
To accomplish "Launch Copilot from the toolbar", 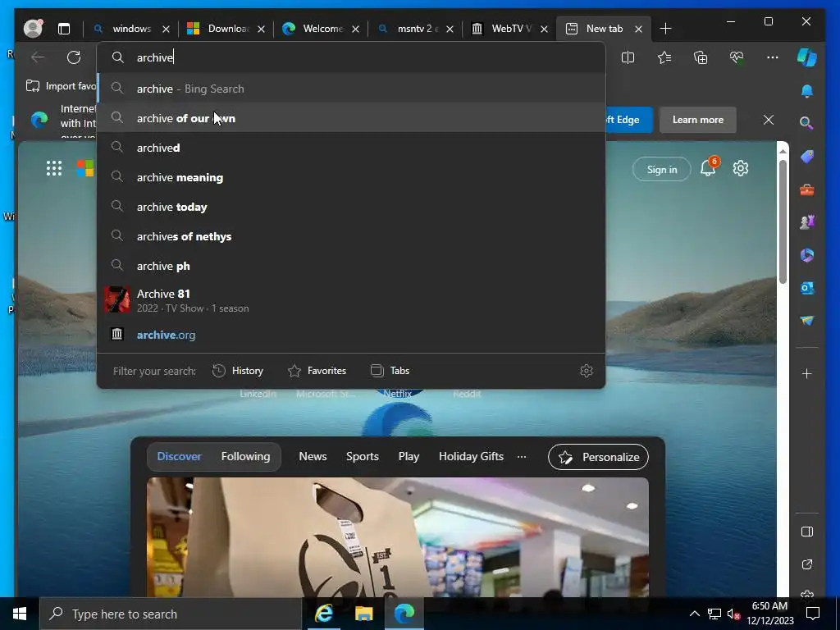I will (807, 57).
